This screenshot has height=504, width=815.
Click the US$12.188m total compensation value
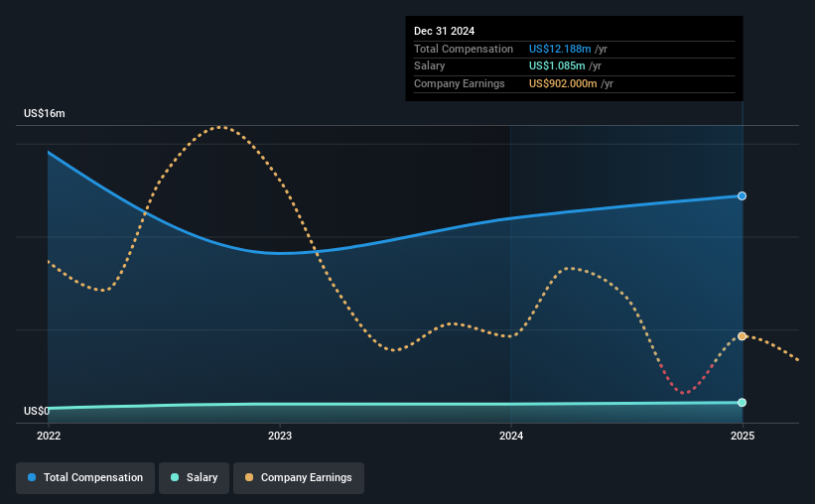point(560,49)
